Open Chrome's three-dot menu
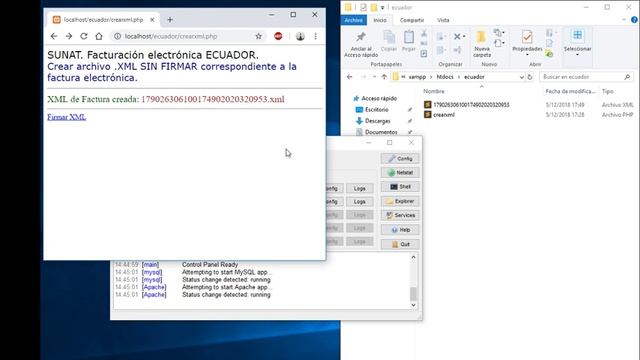Viewport: 640px width, 360px height. [316, 36]
